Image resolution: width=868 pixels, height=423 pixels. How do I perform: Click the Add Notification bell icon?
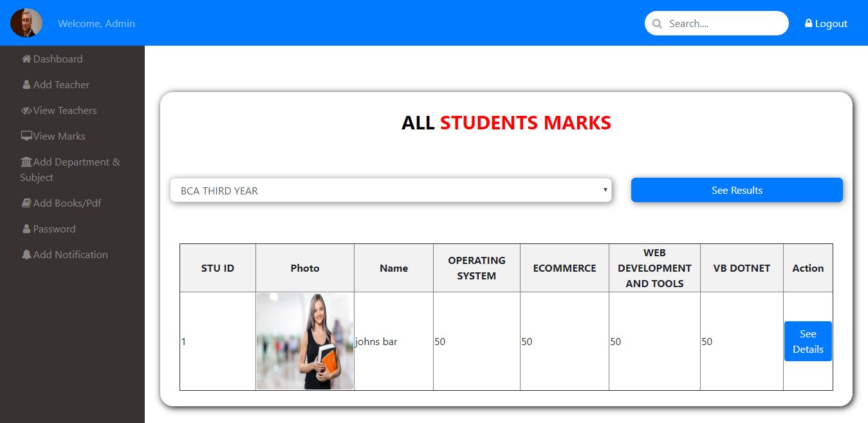26,255
